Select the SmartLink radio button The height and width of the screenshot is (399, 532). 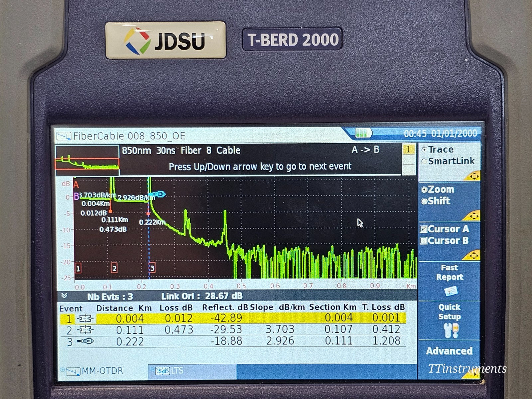tap(424, 161)
